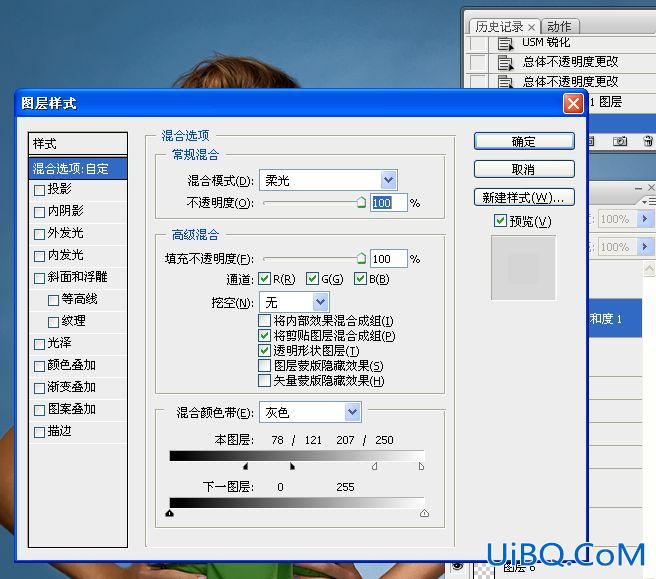Click the layers panel scroll up arrow
The width and height of the screenshot is (656, 579).
(649, 269)
